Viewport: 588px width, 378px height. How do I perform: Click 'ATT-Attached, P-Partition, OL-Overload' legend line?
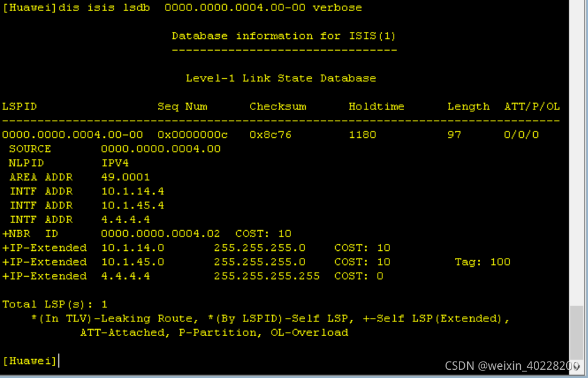(214, 333)
